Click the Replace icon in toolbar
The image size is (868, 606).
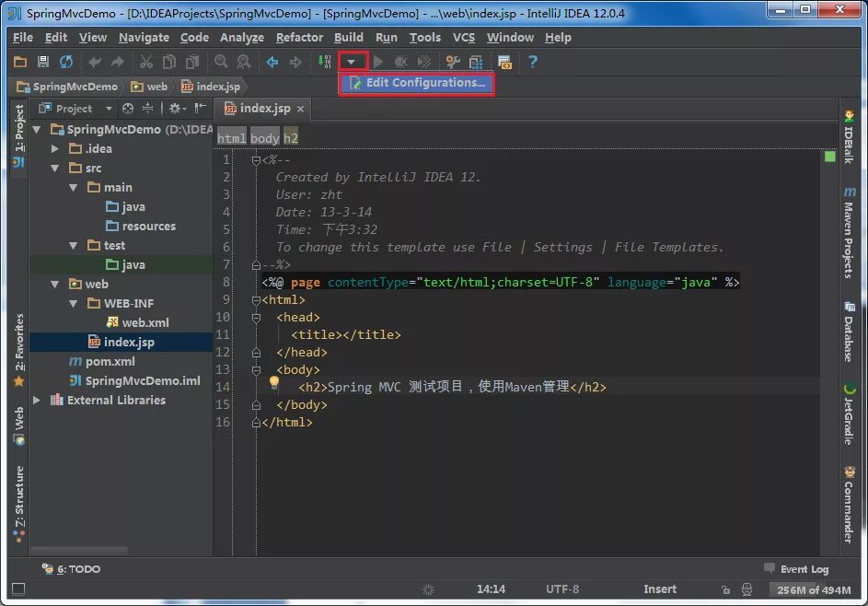244,62
